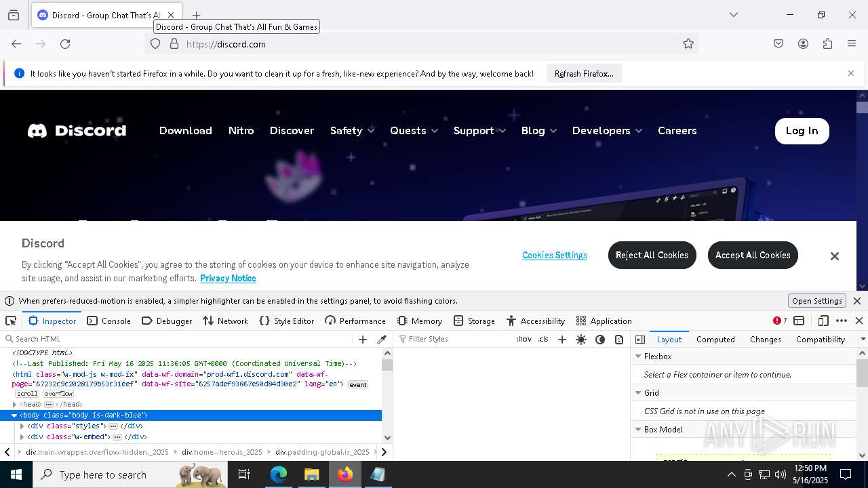The height and width of the screenshot is (488, 868).
Task: Switch to the Console panel
Action: (109, 321)
